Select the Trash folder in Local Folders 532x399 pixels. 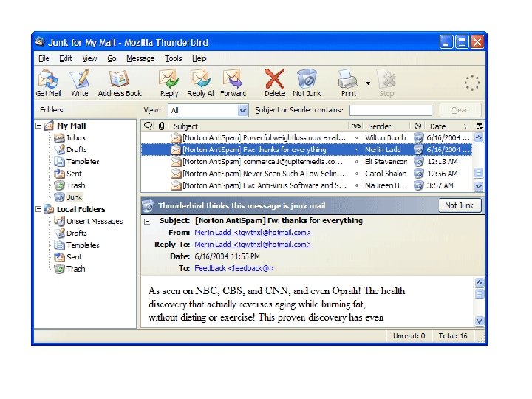[x=69, y=269]
